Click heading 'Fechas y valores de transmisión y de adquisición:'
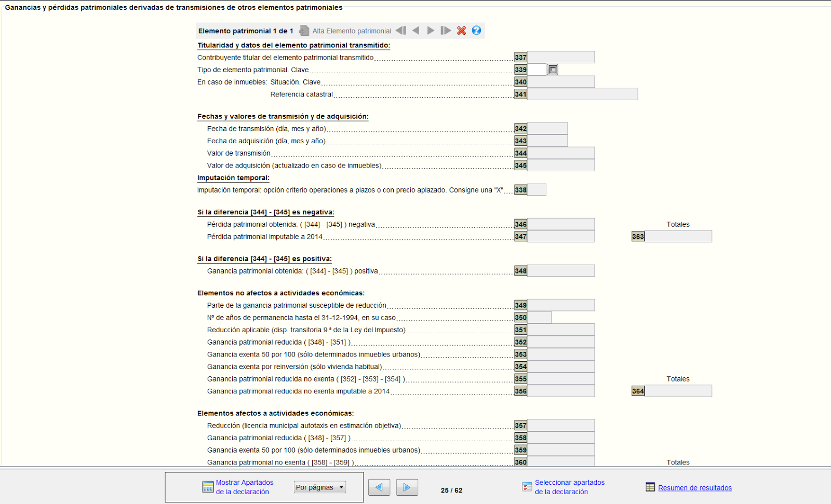 pyautogui.click(x=283, y=116)
